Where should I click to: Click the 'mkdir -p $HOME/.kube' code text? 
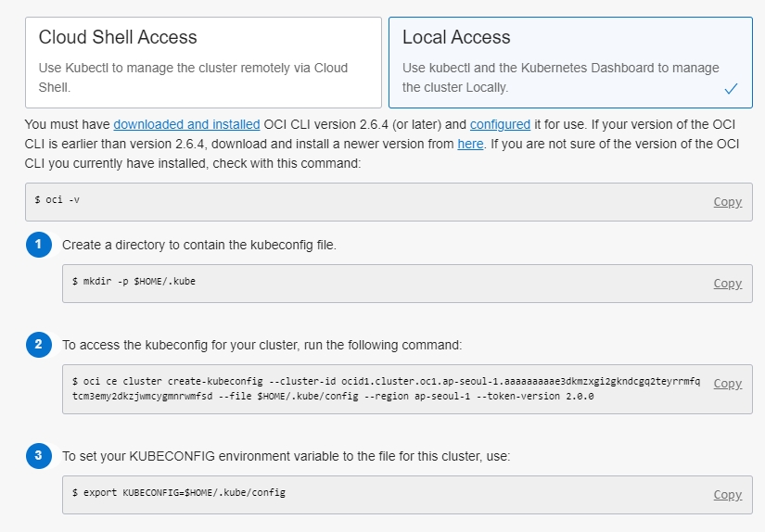click(134, 282)
